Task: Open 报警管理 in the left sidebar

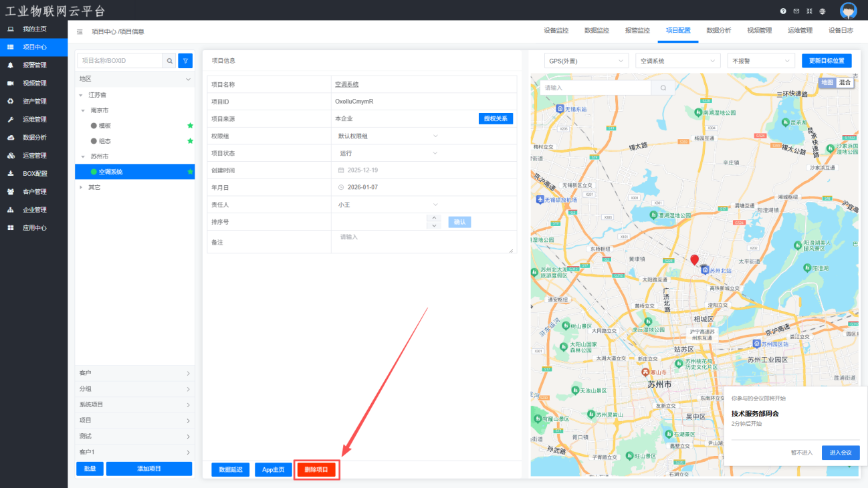Action: [34, 66]
